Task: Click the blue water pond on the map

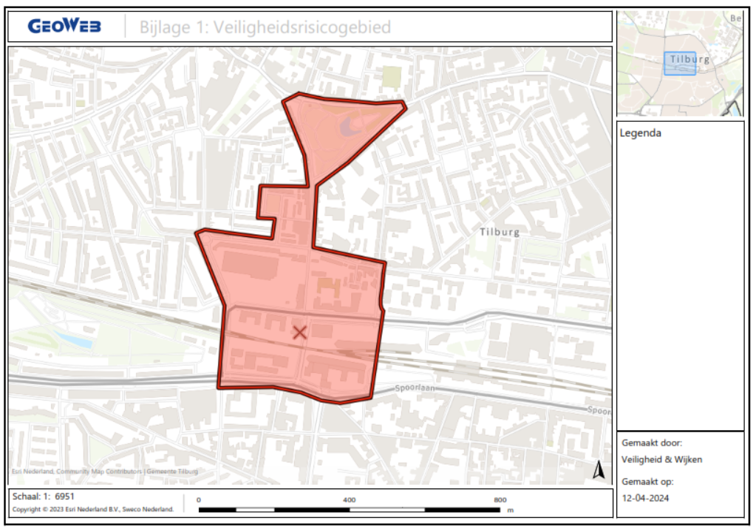Action: point(74,341)
